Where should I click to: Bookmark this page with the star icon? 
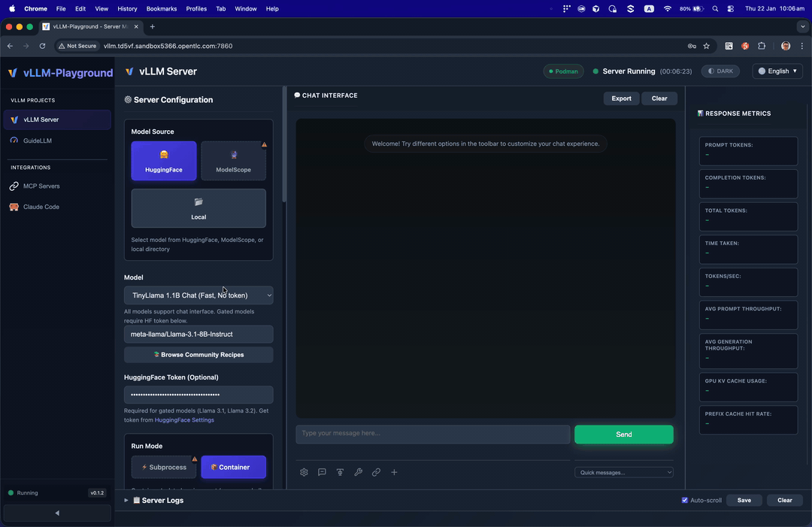coord(706,46)
